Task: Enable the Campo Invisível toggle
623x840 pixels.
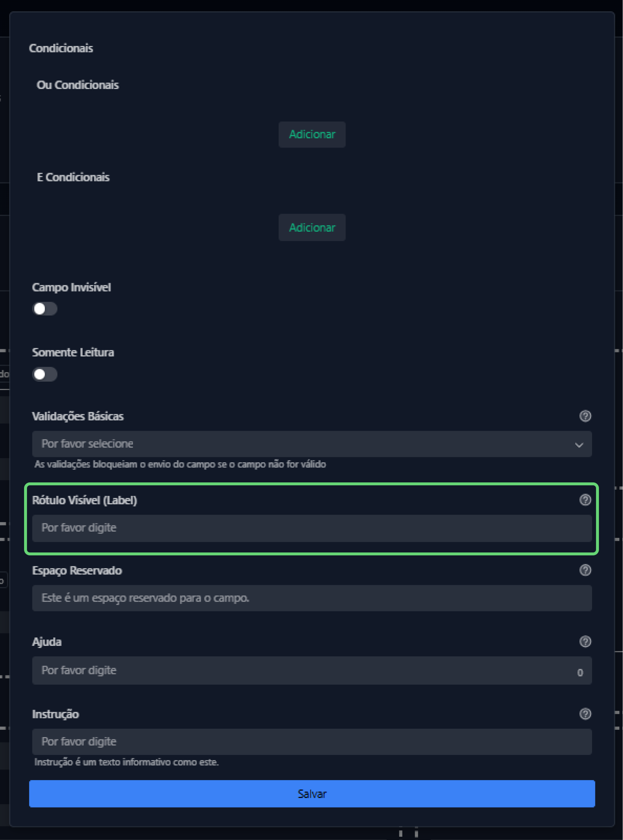Action: click(x=45, y=309)
